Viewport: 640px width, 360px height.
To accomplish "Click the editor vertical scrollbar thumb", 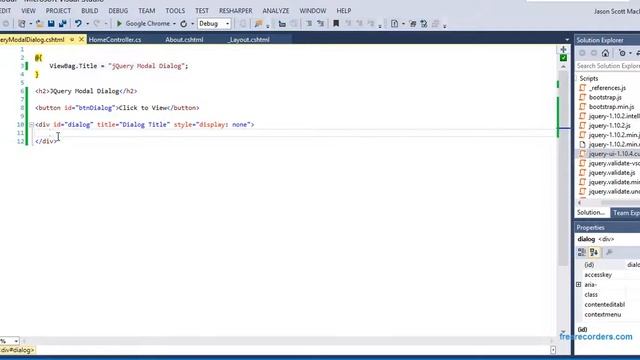I will coord(564,169).
